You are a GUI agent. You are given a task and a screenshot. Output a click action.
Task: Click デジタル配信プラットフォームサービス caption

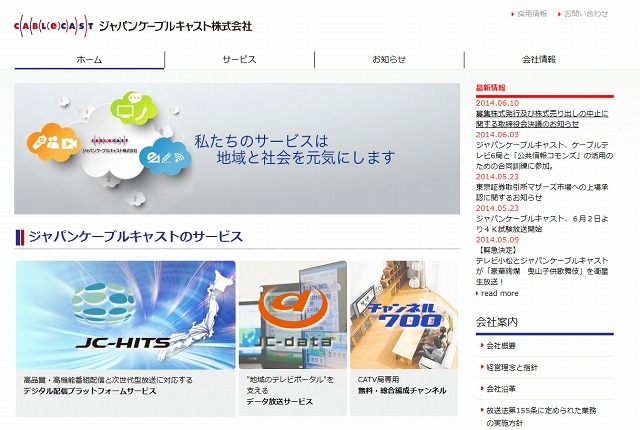point(90,391)
